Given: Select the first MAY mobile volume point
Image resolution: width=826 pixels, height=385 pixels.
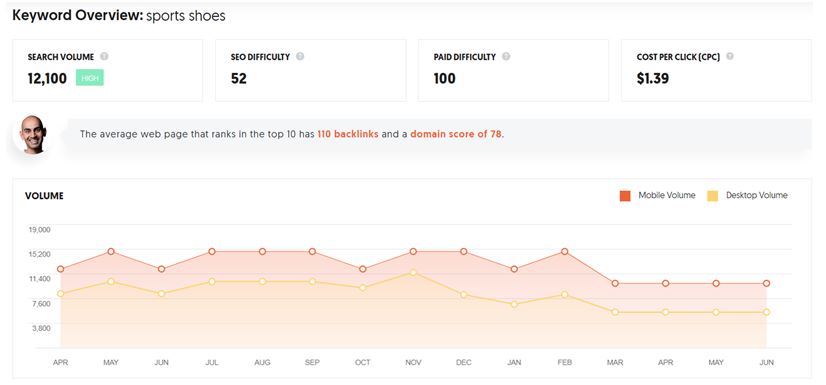Looking at the screenshot, I should (x=111, y=252).
